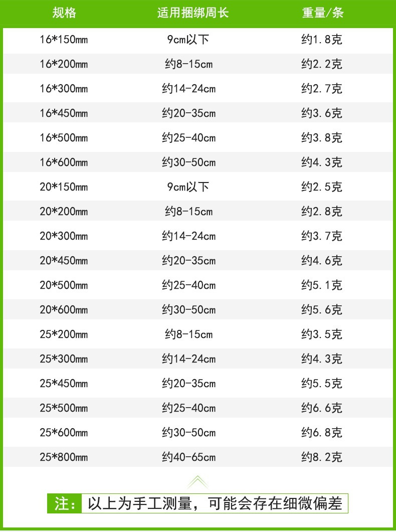The width and height of the screenshot is (396, 532).
Task: Select the 适用捆绑周长 column header
Action: click(192, 13)
